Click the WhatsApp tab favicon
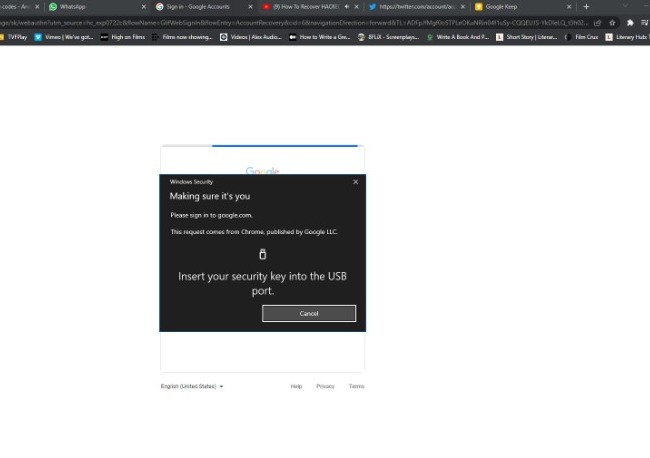 [53, 7]
